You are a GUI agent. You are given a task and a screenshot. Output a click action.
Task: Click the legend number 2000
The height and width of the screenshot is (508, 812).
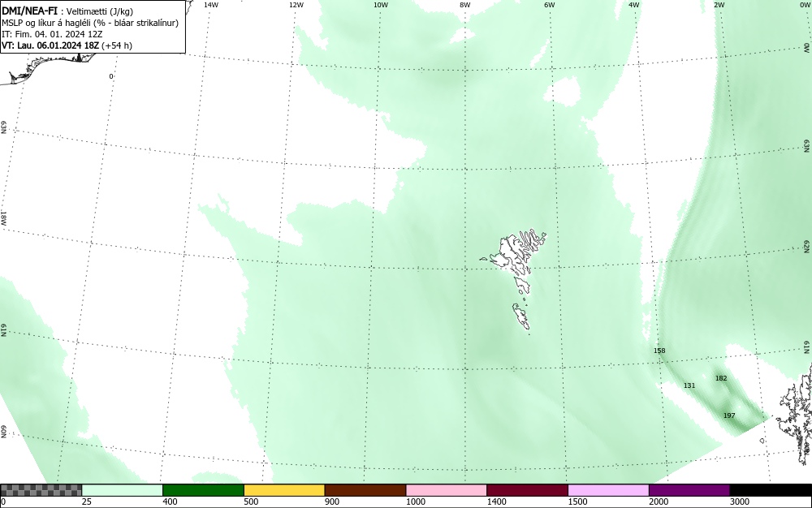659,502
